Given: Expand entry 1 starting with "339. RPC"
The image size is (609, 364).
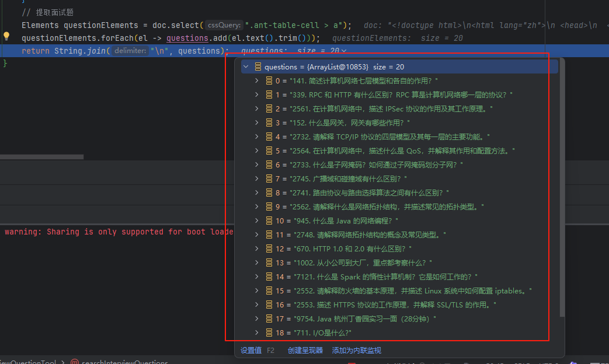Looking at the screenshot, I should [x=257, y=94].
